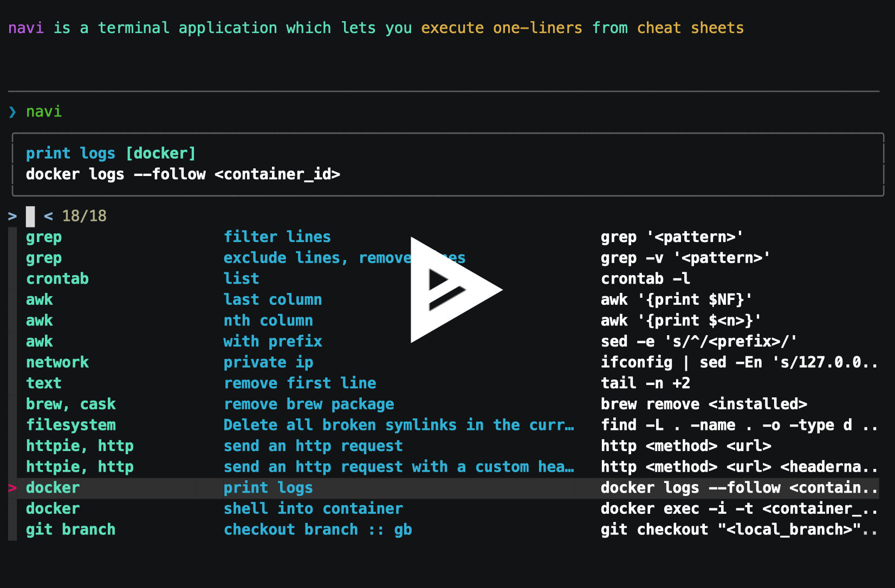Screen dimensions: 895x588
Task: Click the 'docker exec -i -t' command
Action: [x=739, y=509]
